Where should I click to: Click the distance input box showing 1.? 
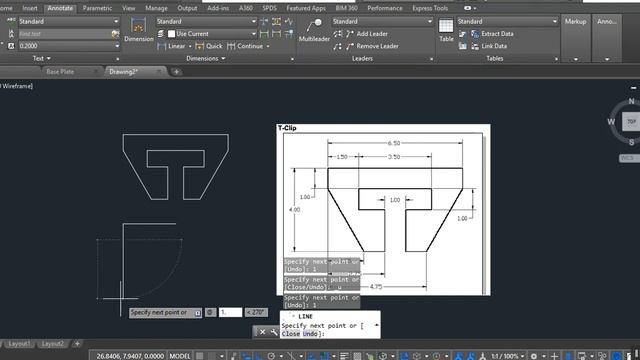231,312
